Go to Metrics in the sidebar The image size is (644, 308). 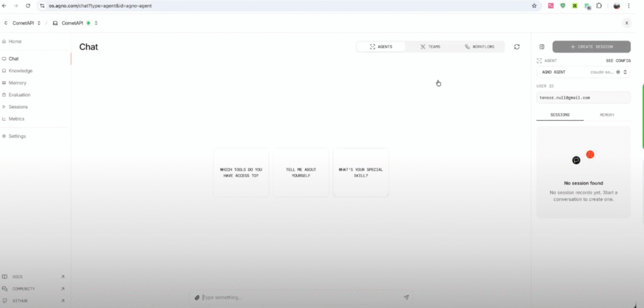(16, 118)
